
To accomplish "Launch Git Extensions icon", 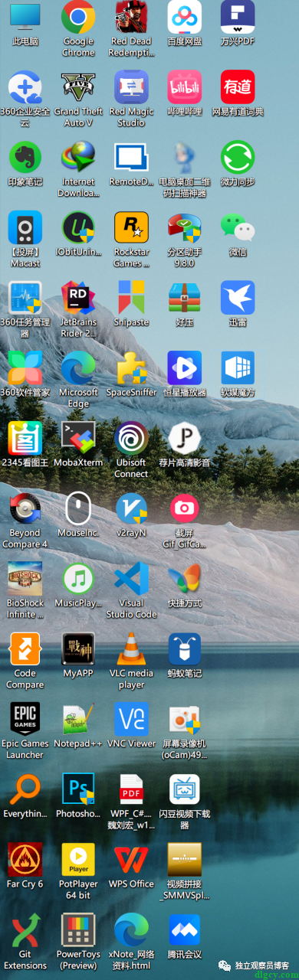I will pos(25,929).
